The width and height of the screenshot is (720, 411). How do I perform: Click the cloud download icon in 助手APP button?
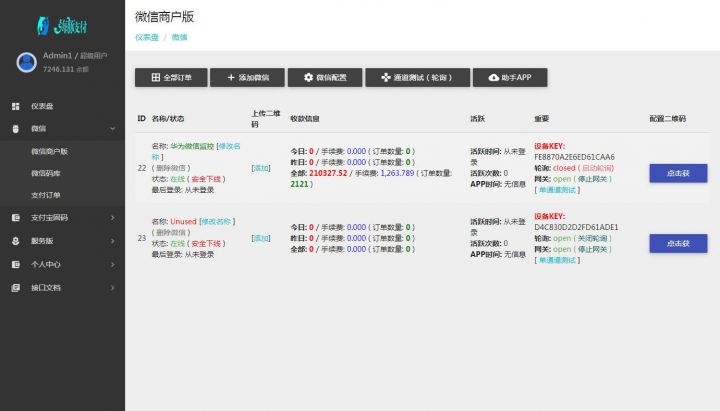point(494,77)
